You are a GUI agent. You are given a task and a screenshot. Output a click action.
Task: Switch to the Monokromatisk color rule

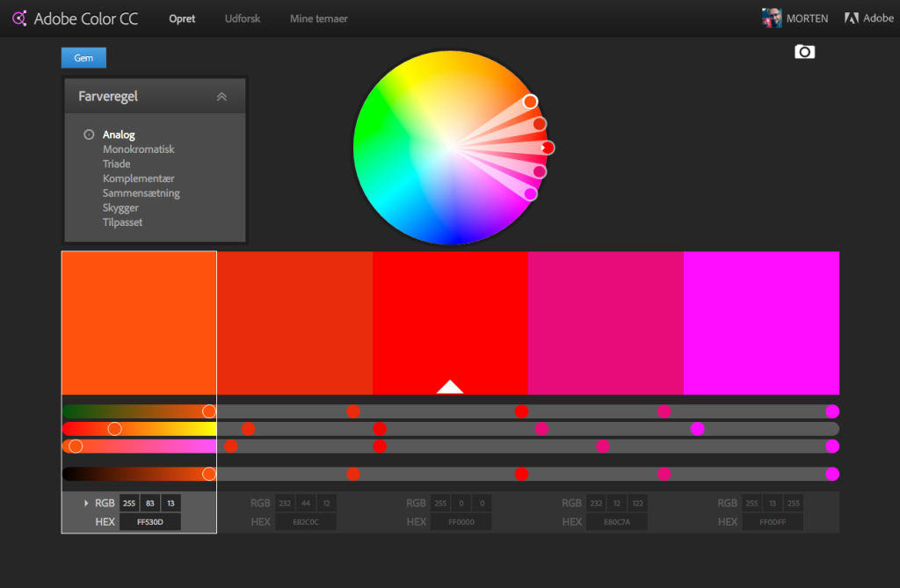(138, 149)
